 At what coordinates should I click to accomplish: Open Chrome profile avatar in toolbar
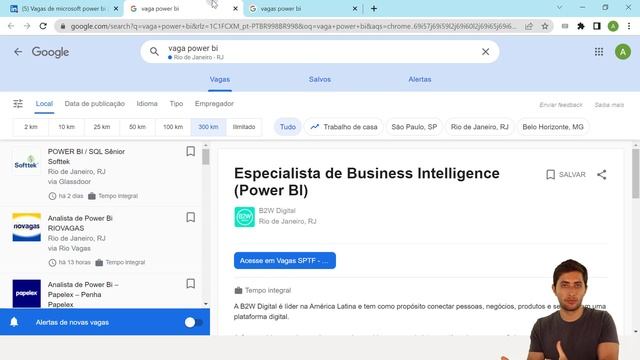(613, 26)
